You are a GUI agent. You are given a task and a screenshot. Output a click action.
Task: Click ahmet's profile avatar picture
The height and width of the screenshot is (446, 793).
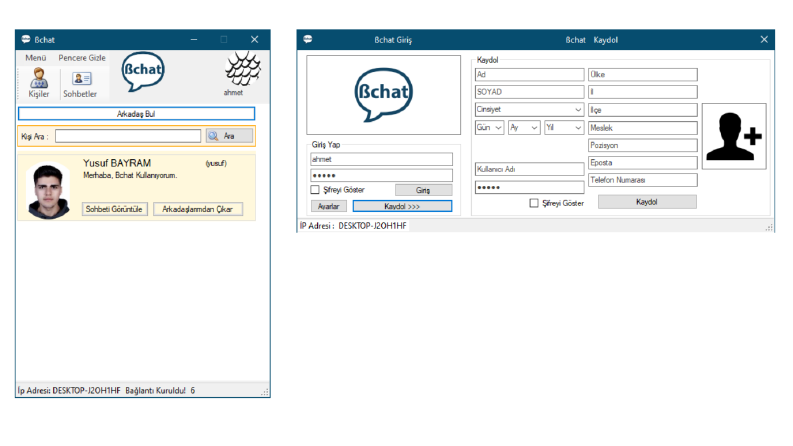point(242,69)
